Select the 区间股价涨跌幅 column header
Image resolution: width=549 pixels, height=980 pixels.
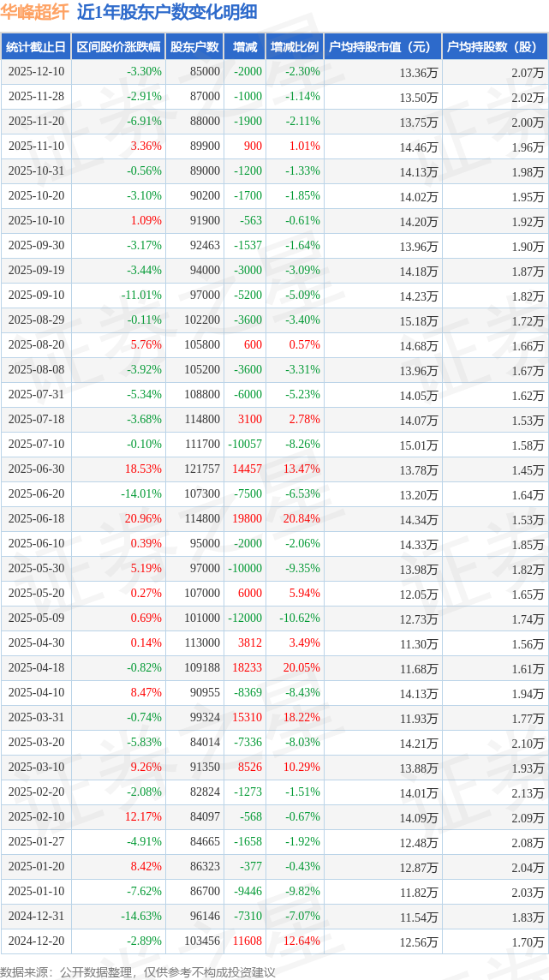[x=118, y=47]
